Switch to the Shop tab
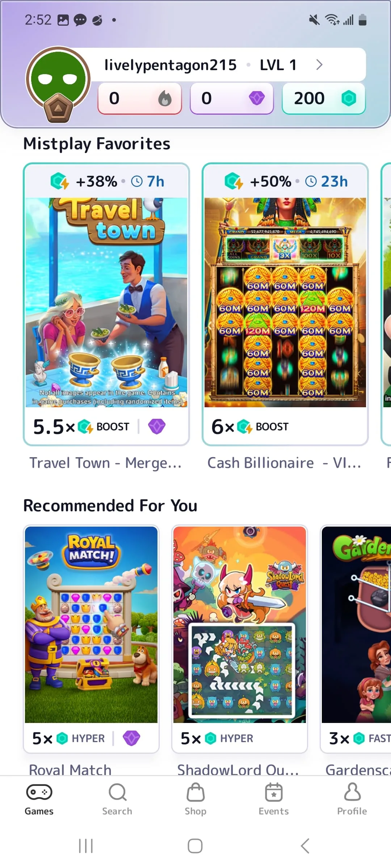 195,799
